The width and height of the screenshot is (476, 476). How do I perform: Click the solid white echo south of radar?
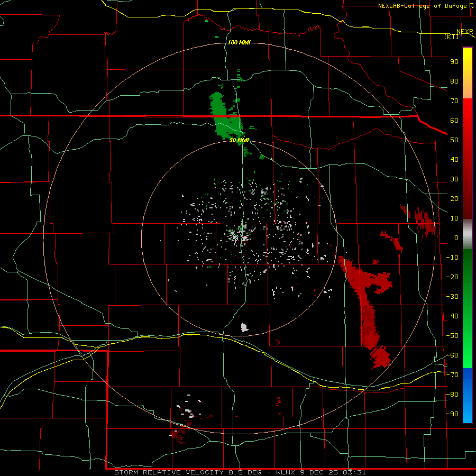tap(244, 327)
